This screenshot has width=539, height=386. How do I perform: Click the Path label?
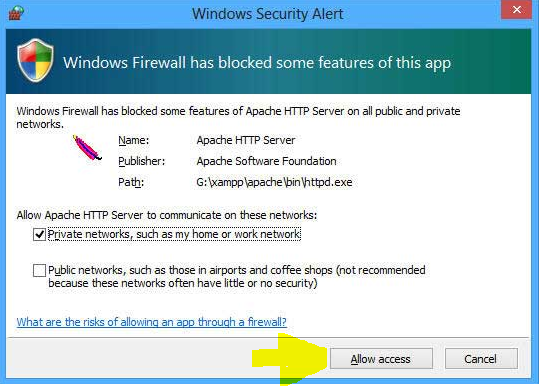pos(131,182)
